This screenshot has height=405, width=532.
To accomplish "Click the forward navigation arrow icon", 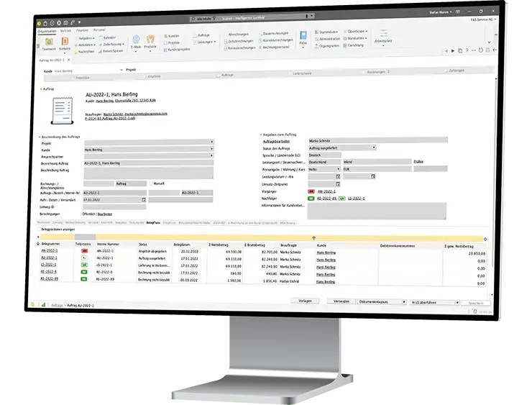I will [453, 50].
